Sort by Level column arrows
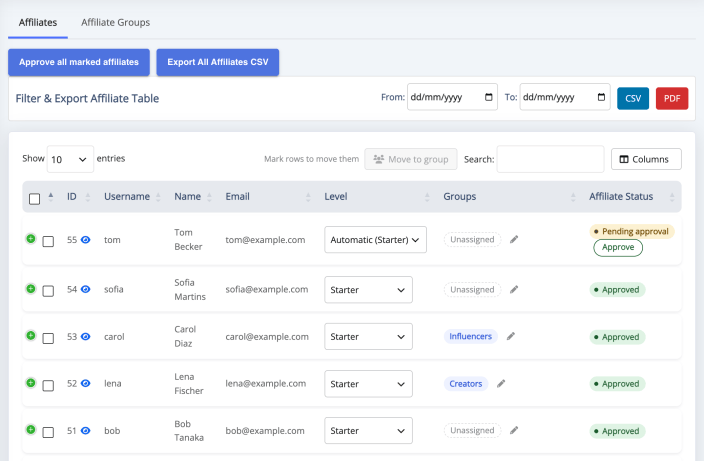 pos(427,197)
